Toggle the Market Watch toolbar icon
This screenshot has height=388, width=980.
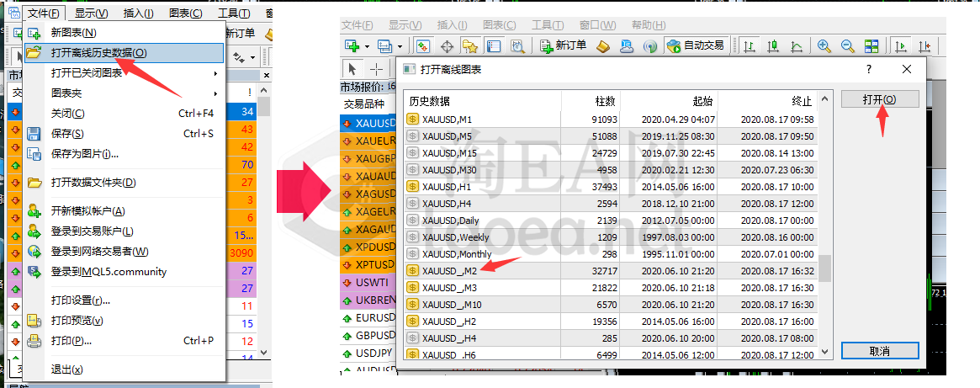tap(424, 45)
